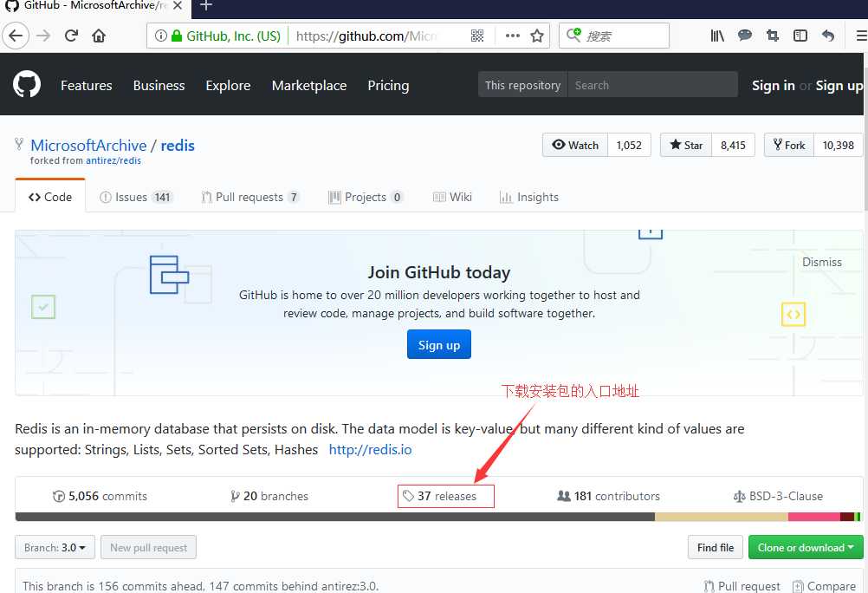Click the chat bubble toolbar icon
This screenshot has height=593, width=868.
point(745,36)
